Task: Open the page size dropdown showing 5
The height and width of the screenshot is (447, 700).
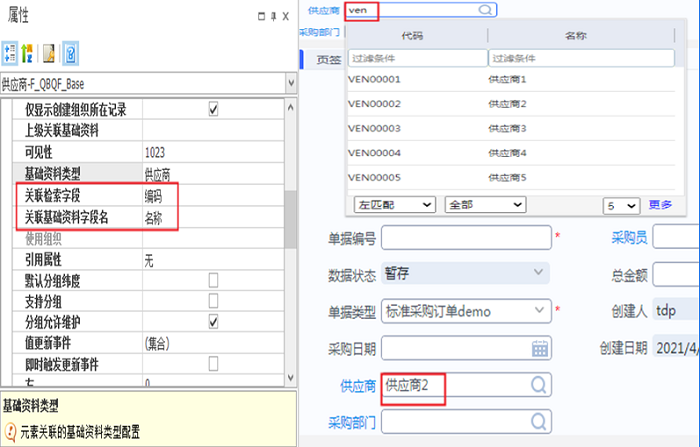Action: (x=621, y=206)
